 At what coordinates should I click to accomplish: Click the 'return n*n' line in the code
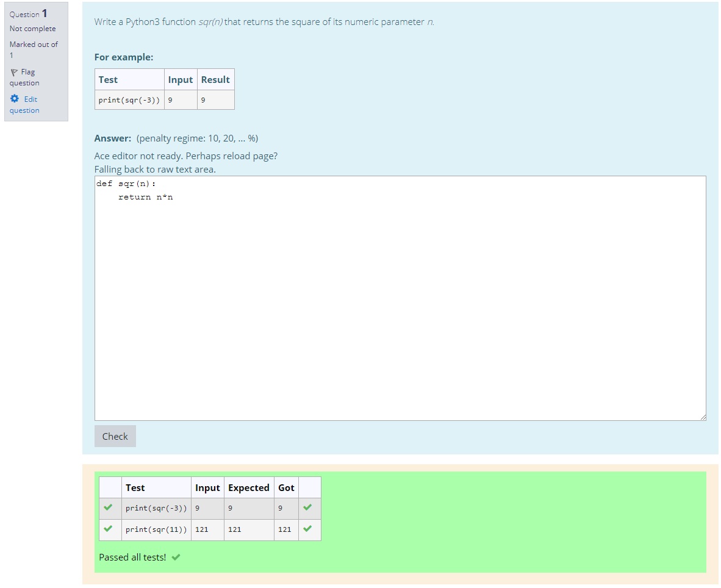point(146,197)
